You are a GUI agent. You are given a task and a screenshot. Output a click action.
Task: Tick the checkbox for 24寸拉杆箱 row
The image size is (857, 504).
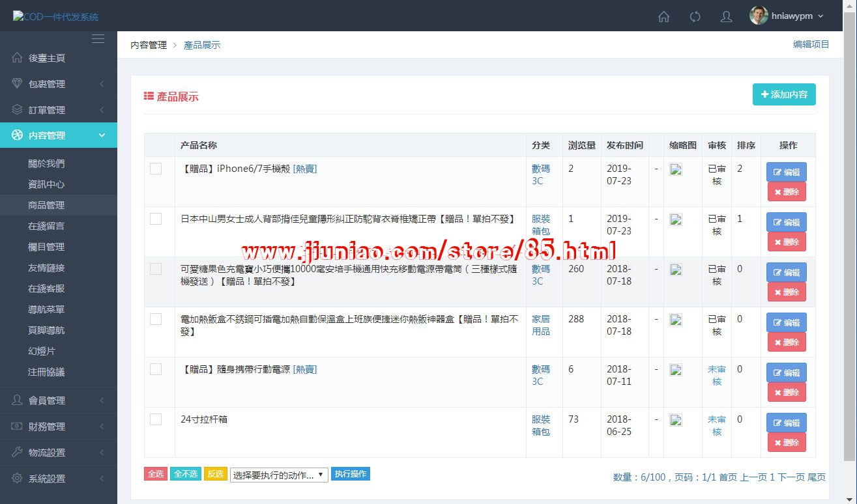[156, 419]
